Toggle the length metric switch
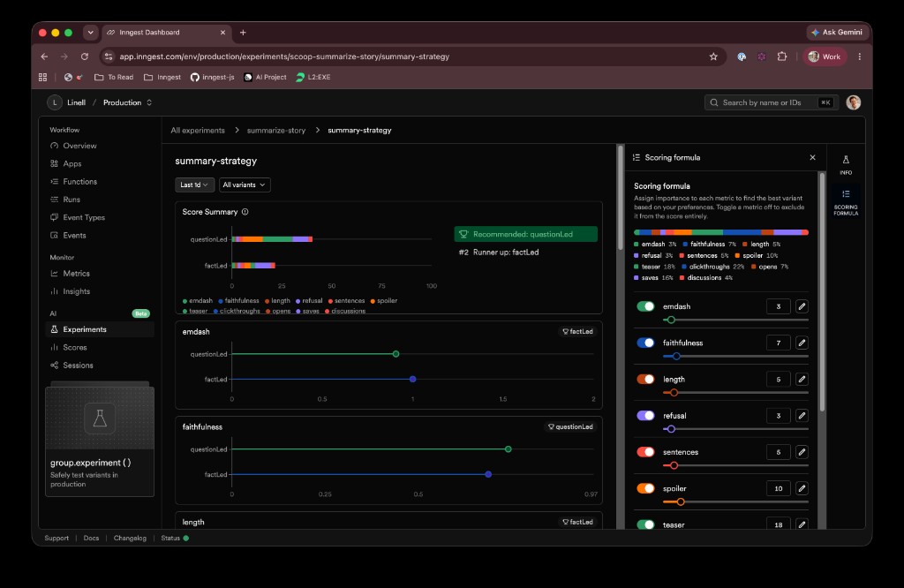This screenshot has width=904, height=588. tap(645, 379)
